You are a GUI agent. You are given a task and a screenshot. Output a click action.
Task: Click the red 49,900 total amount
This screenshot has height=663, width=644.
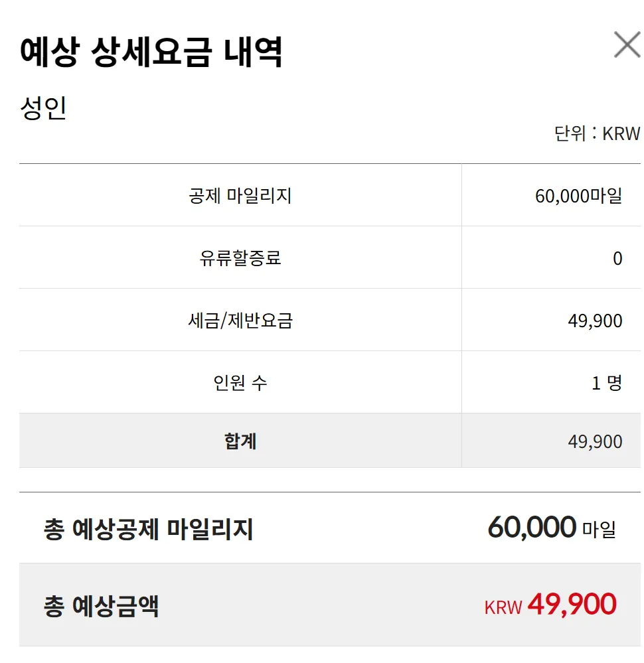(572, 605)
